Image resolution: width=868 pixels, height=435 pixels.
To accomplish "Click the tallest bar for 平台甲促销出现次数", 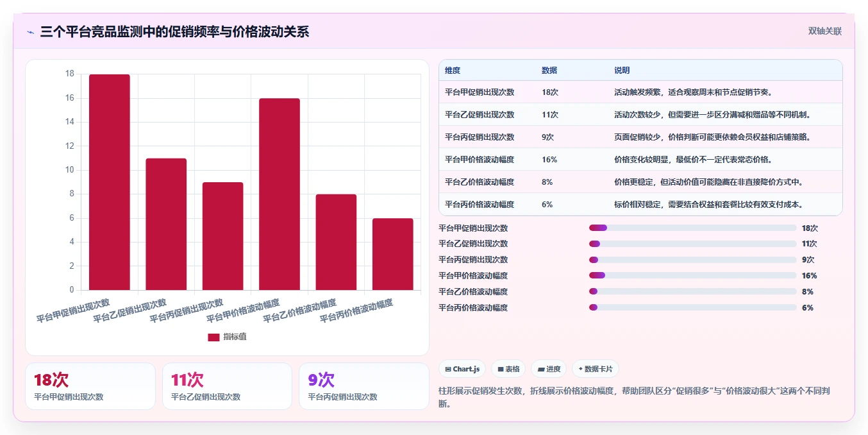I will coord(110,182).
